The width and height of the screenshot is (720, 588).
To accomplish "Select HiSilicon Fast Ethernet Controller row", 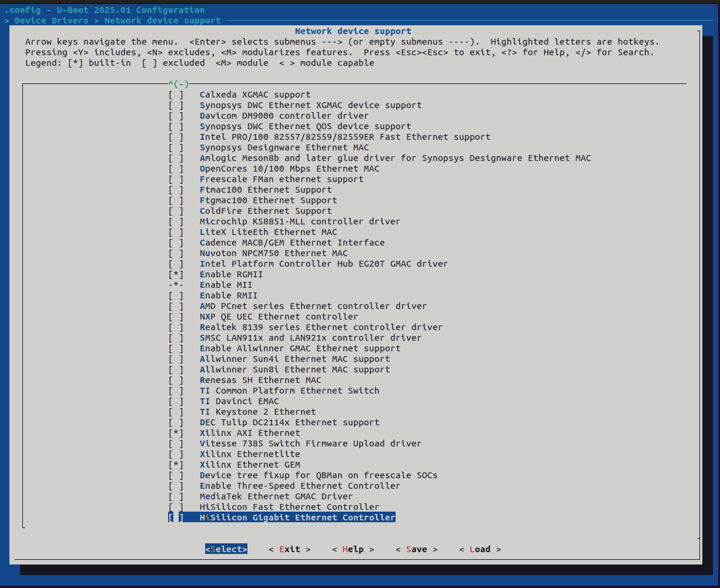I will [x=290, y=507].
